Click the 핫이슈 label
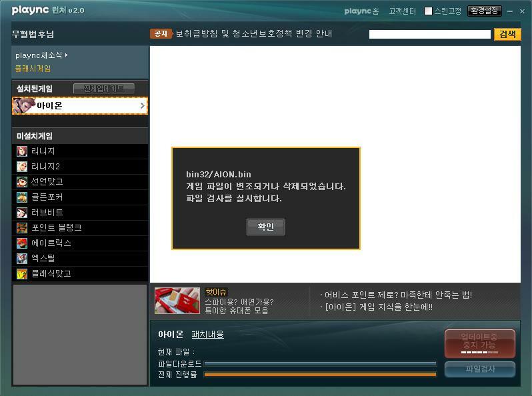 (216, 292)
